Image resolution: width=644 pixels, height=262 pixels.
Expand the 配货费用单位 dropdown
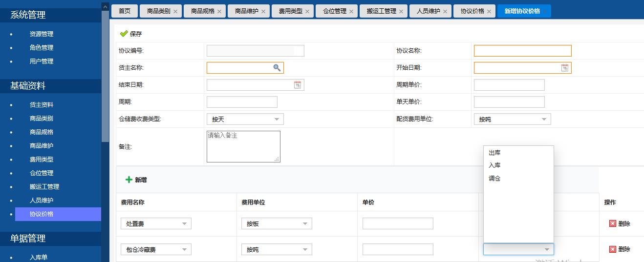click(544, 119)
